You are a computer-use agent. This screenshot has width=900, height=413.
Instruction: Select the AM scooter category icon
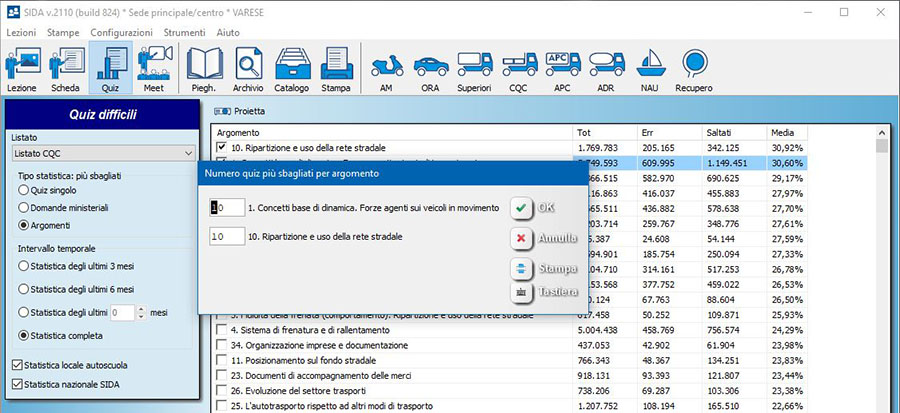click(x=387, y=70)
